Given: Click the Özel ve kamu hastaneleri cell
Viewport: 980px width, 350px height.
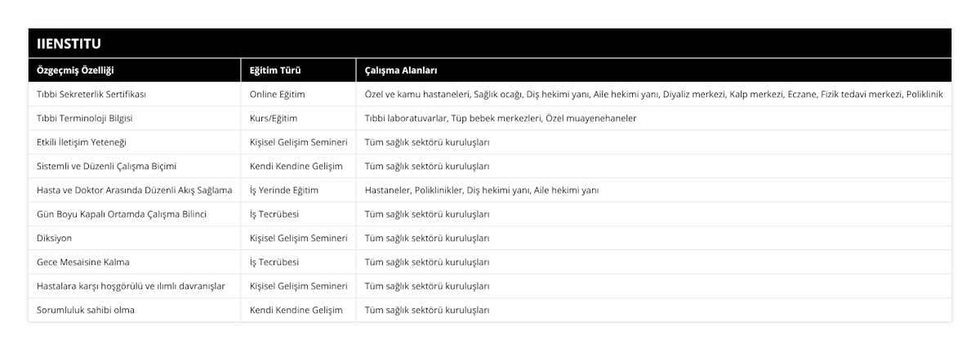Looking at the screenshot, I should [653, 94].
